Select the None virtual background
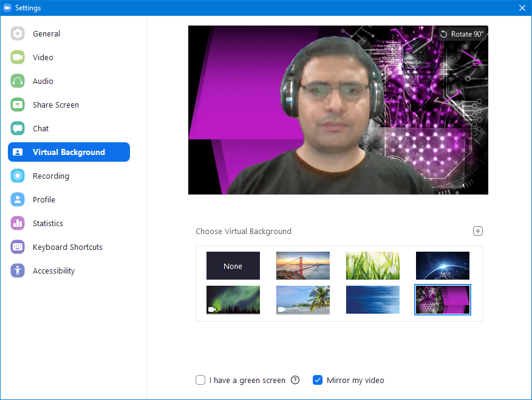532x400 pixels. [x=233, y=266]
